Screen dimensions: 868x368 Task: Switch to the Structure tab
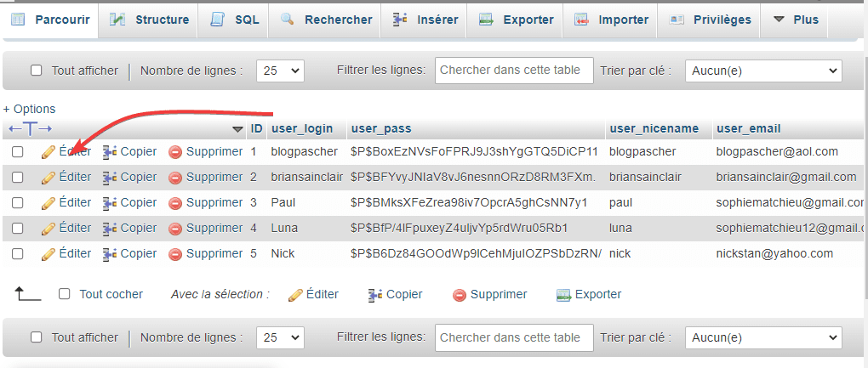[148, 20]
